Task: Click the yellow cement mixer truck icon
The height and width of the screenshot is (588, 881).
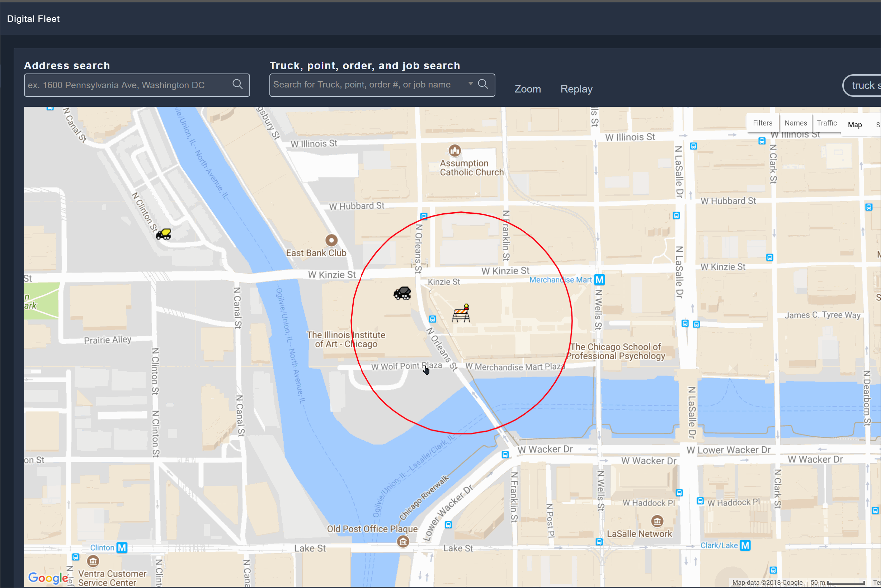Action: pos(164,234)
